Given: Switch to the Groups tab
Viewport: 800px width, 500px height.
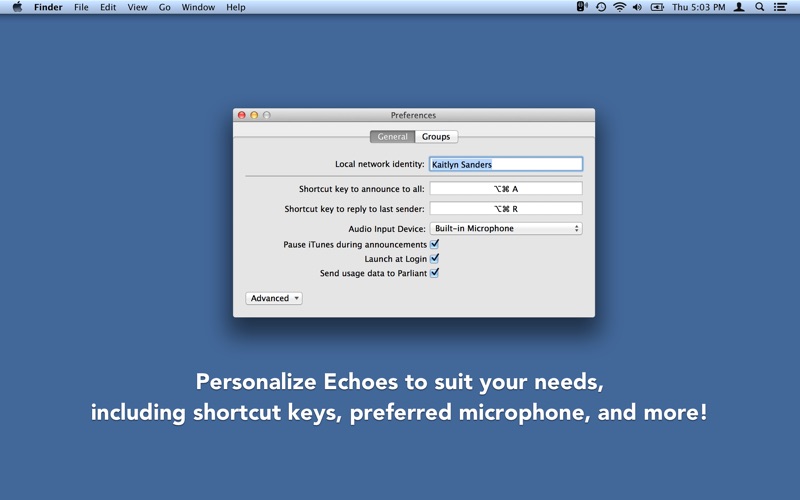Looking at the screenshot, I should click(436, 137).
